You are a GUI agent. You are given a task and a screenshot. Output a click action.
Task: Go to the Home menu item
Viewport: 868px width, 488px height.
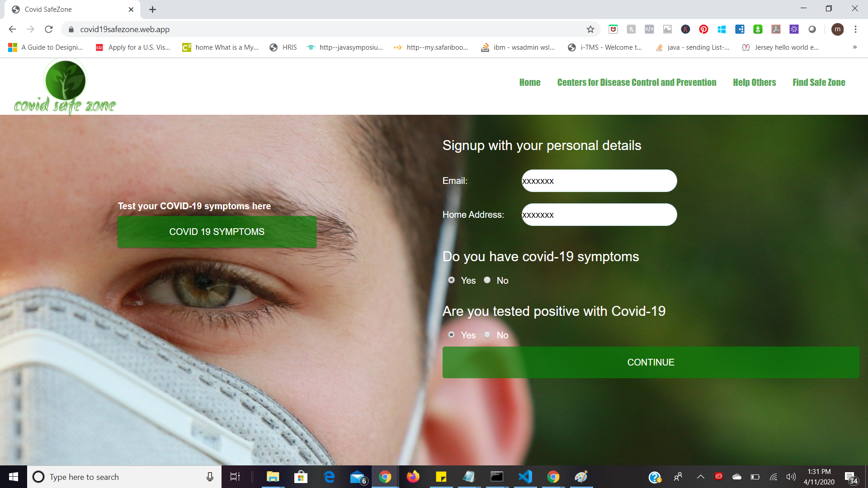click(x=529, y=82)
